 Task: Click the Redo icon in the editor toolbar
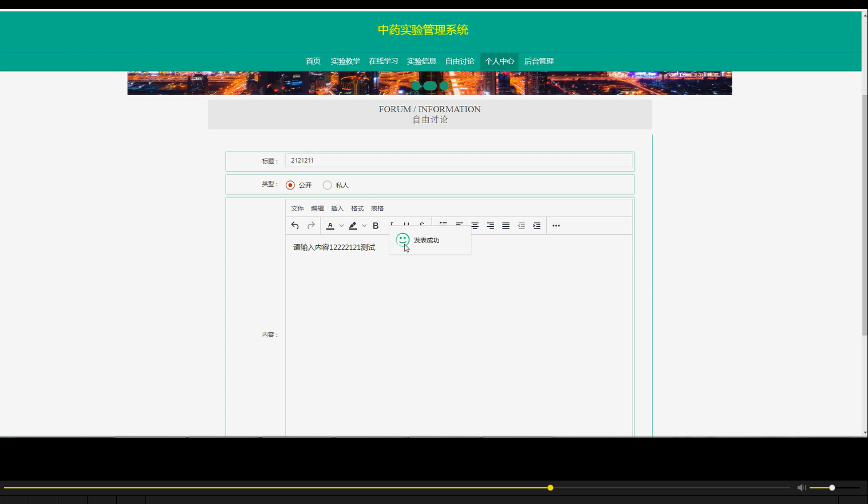click(x=311, y=225)
